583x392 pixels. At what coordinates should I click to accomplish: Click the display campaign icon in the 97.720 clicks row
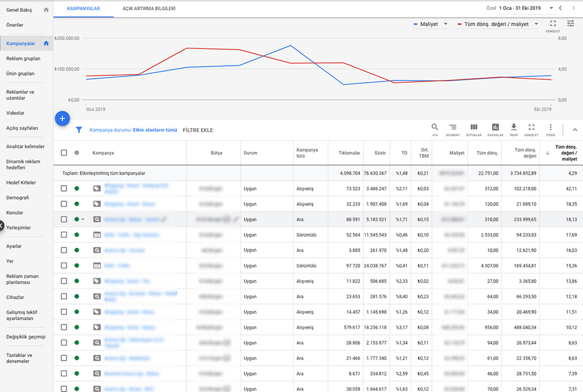click(x=97, y=266)
